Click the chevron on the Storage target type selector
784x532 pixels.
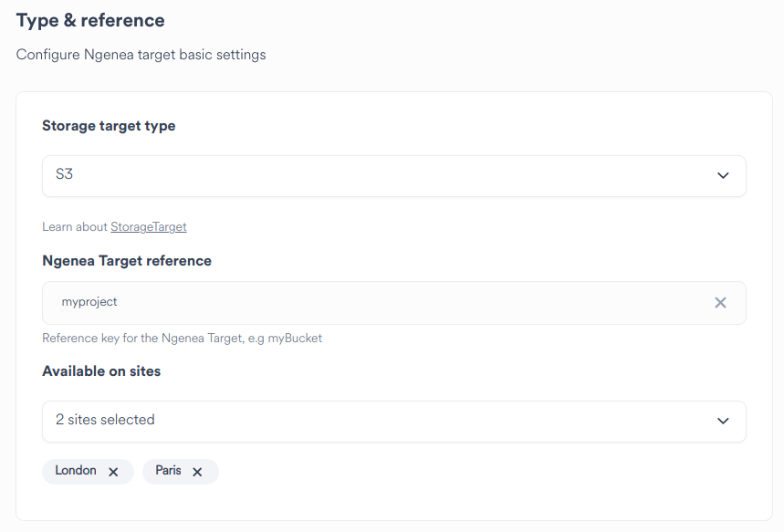pos(723,175)
